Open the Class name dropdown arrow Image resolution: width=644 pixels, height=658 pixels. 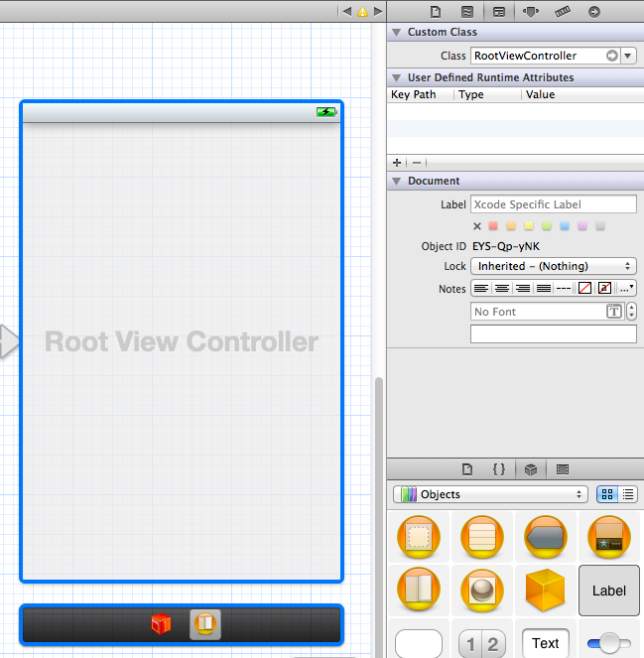click(629, 56)
